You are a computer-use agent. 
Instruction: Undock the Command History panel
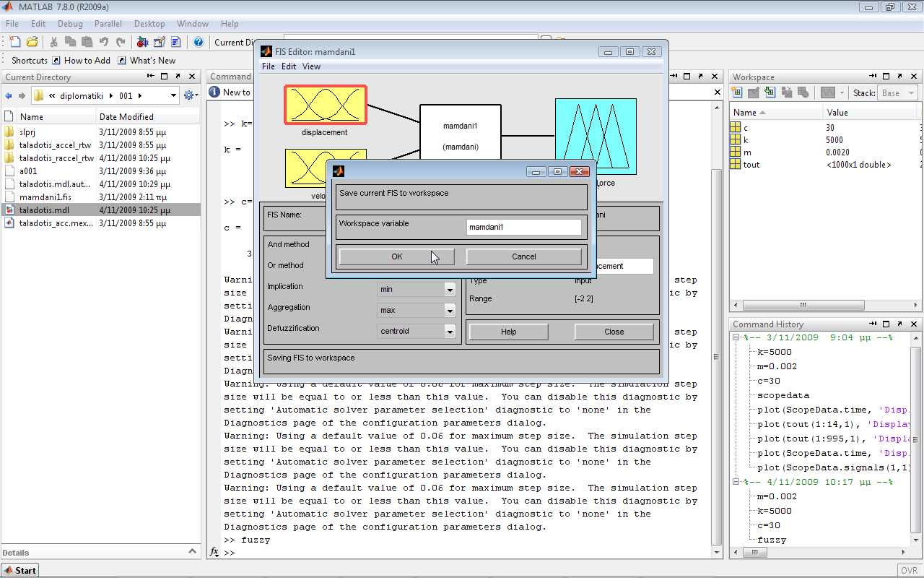(x=899, y=324)
